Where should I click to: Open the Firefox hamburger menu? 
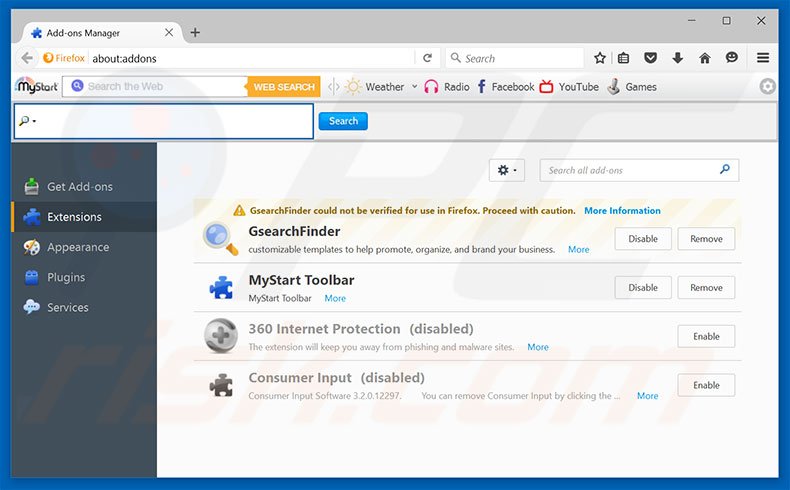pos(763,58)
